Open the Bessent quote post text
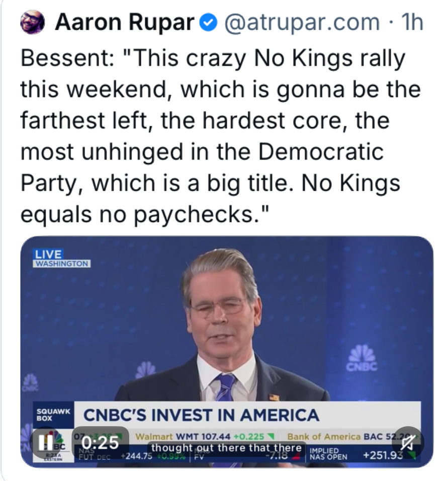The height and width of the screenshot is (481, 448). coord(211,136)
